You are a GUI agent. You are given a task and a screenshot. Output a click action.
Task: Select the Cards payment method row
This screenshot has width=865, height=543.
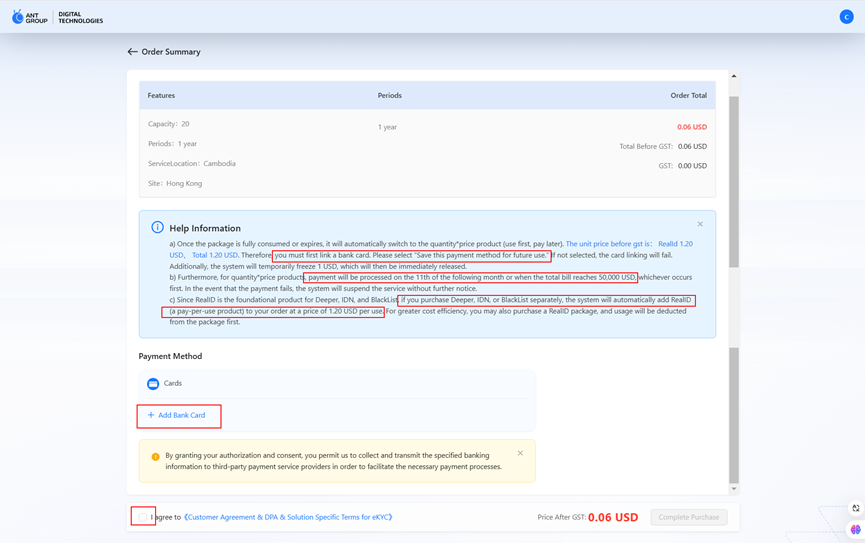[336, 383]
